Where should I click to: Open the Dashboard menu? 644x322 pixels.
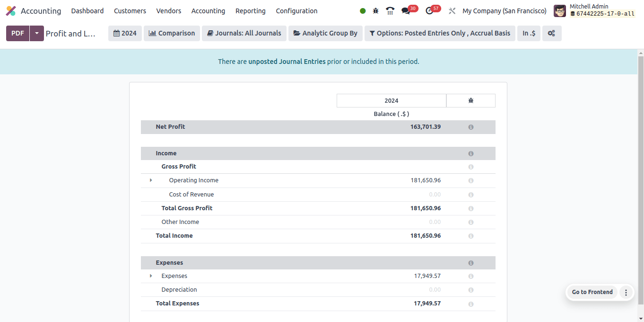click(87, 11)
